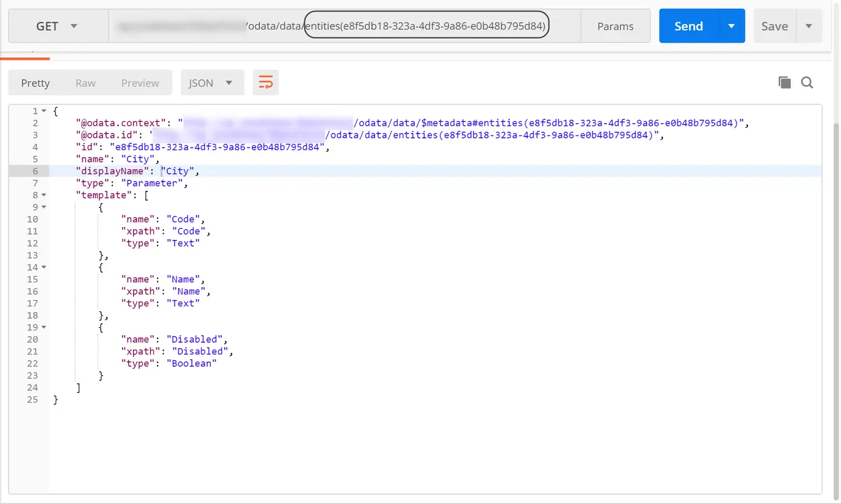Toggle the wrap lines icon

(266, 82)
